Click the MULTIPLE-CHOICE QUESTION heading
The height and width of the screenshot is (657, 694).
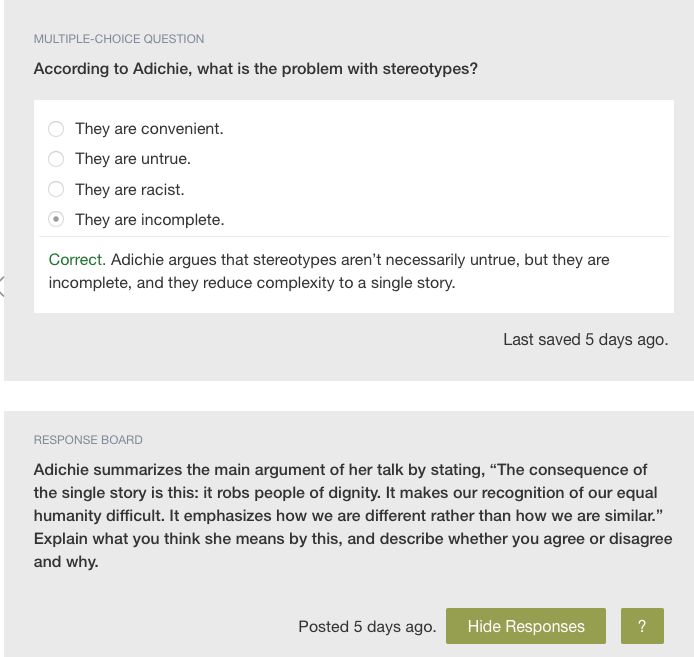point(119,39)
